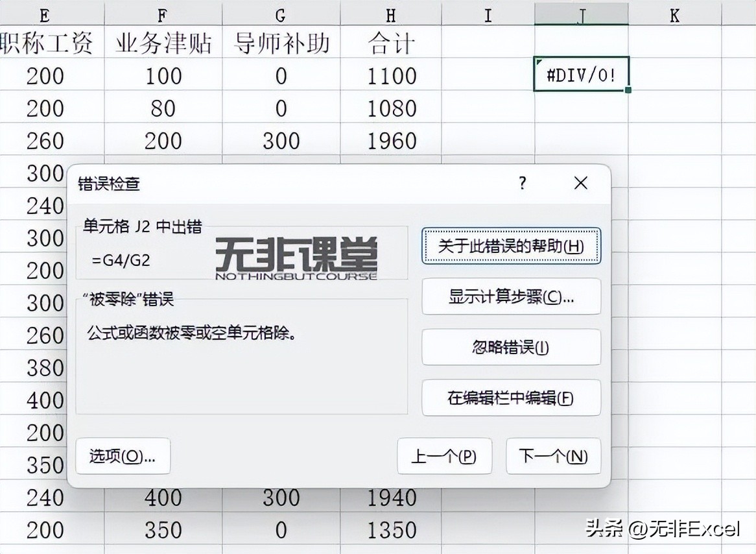Go to previous error with '上一个(P)'

click(445, 456)
